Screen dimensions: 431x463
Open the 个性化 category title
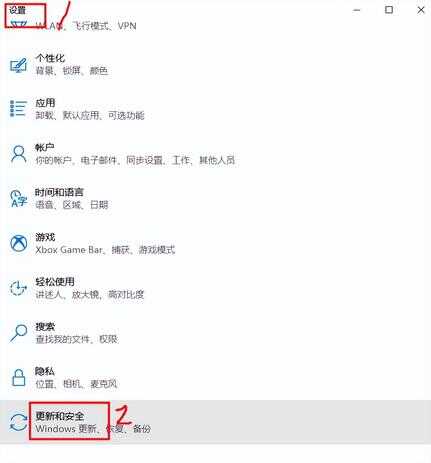click(x=50, y=58)
